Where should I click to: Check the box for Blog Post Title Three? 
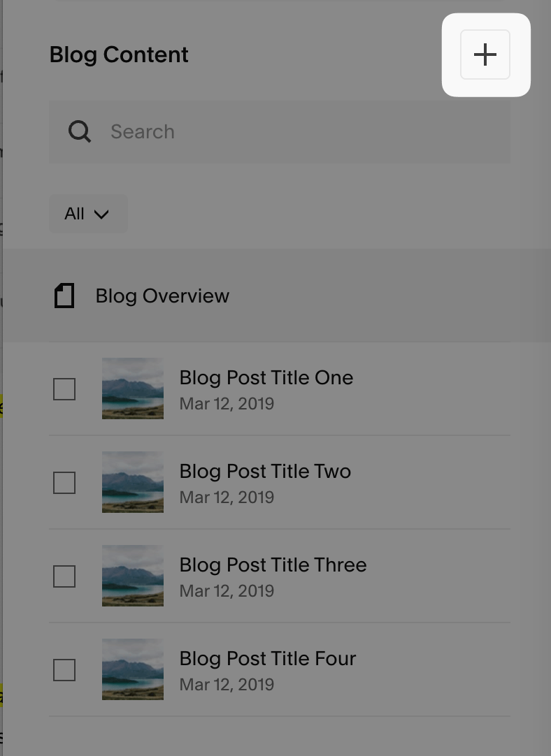click(x=64, y=576)
